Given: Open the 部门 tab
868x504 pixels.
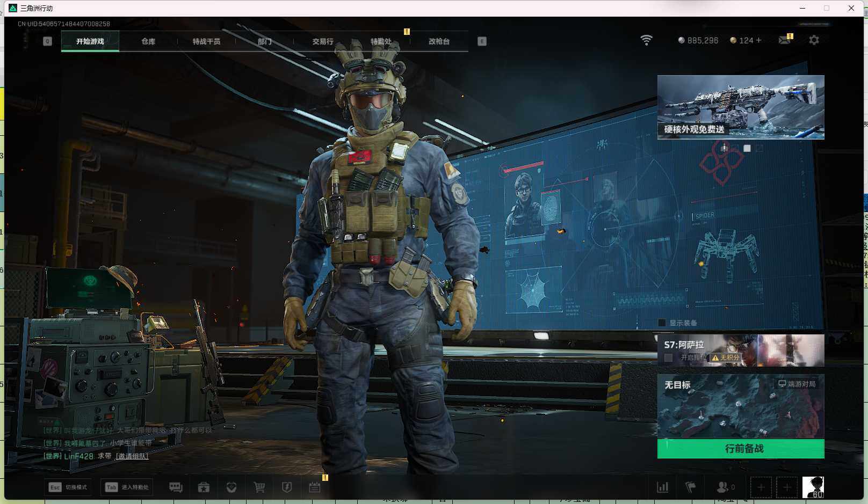Looking at the screenshot, I should (x=264, y=41).
